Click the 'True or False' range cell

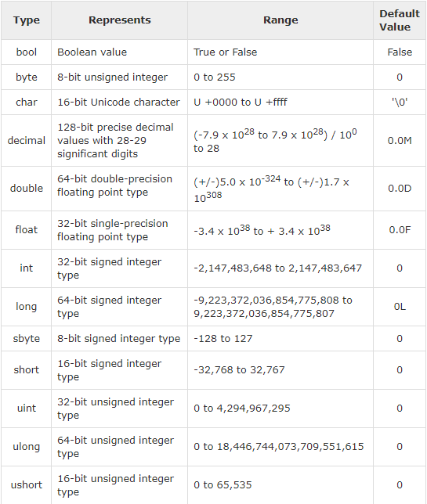[280, 52]
